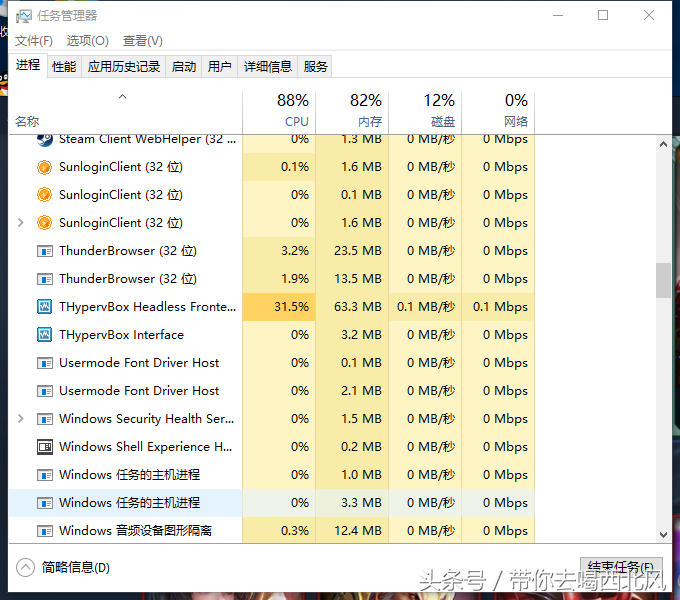
Task: Select the 进程 tab
Action: (x=28, y=66)
